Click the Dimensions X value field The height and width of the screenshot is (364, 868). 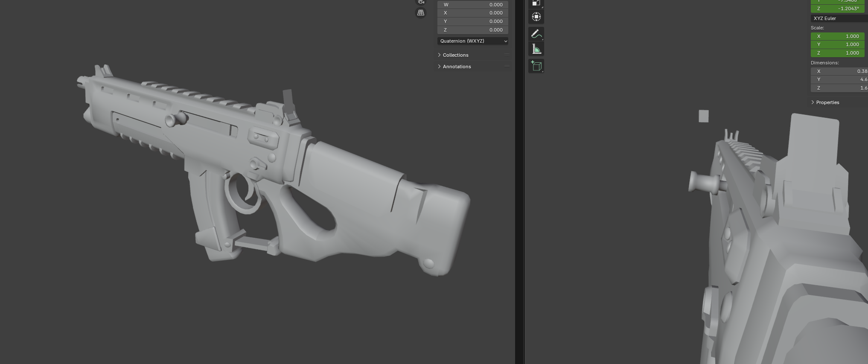(839, 71)
